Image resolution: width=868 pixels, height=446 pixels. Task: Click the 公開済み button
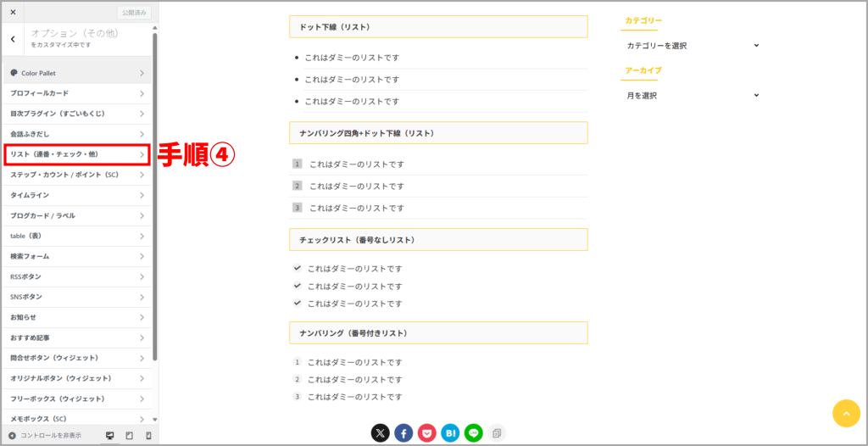(133, 13)
